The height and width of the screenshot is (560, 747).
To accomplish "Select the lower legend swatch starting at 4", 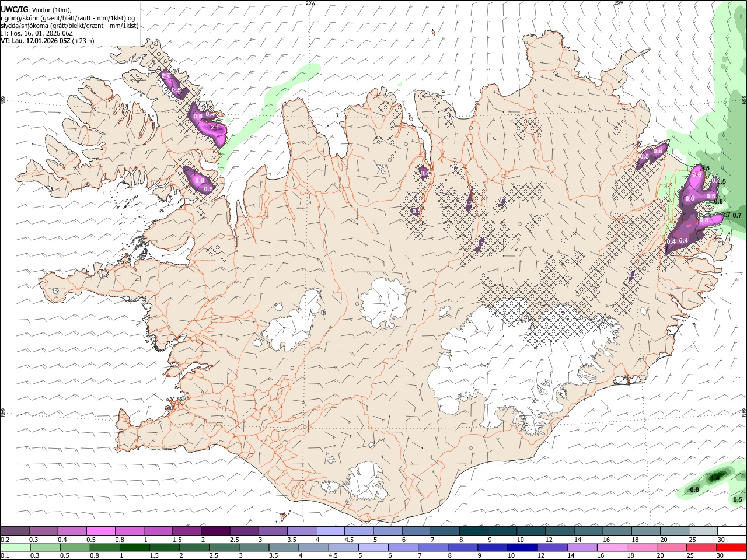I will (x=313, y=548).
